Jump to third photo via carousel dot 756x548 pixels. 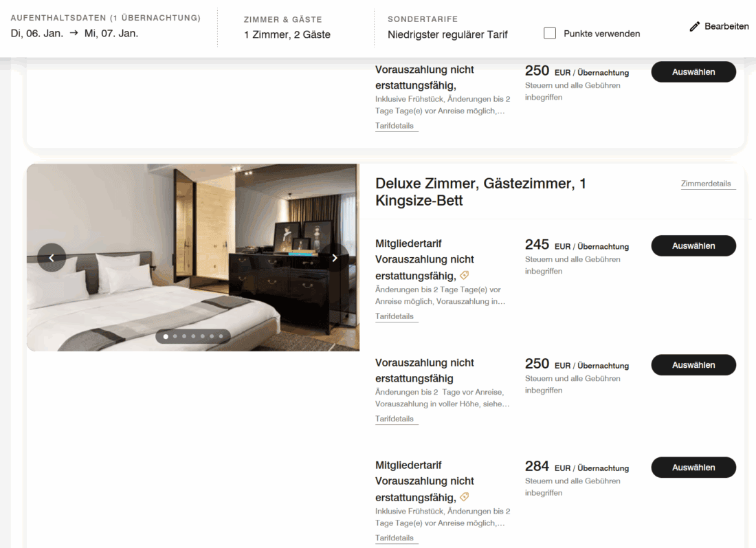184,336
